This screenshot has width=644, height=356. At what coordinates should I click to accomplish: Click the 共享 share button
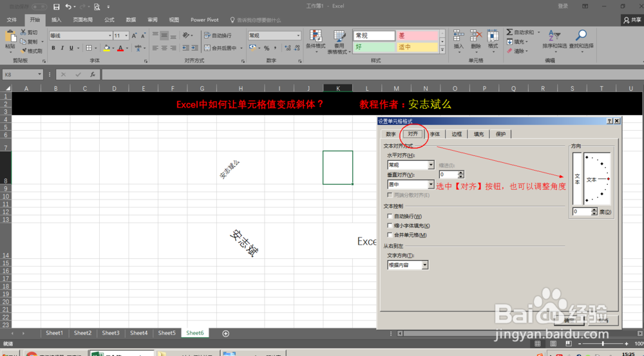(x=632, y=20)
